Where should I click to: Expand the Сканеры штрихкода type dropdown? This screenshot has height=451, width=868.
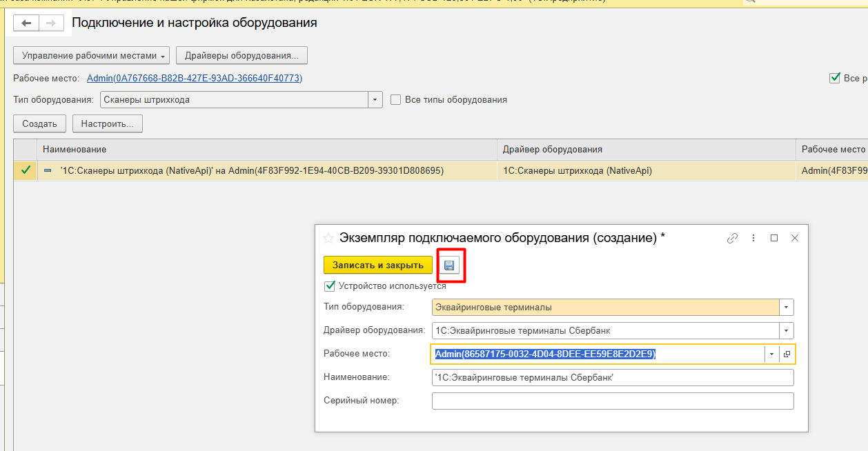pos(375,100)
